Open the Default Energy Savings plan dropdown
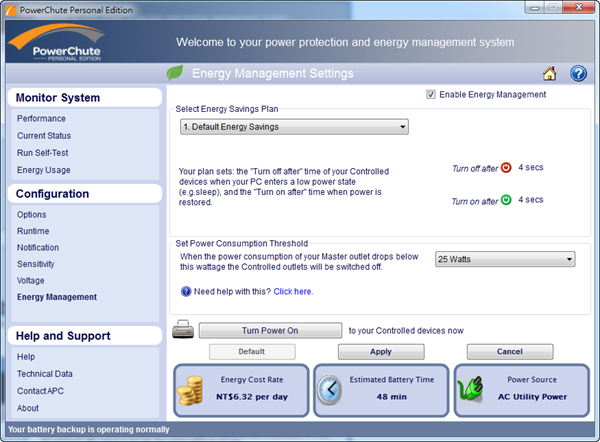Viewport: 600px width, 442px height. click(293, 127)
